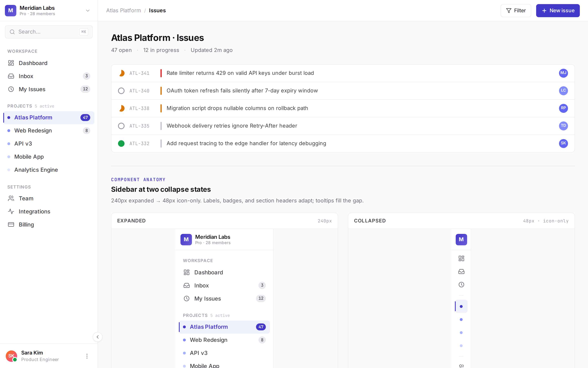Collapse the sidebar with the chevron-left toggle
588x368 pixels.
click(x=98, y=337)
